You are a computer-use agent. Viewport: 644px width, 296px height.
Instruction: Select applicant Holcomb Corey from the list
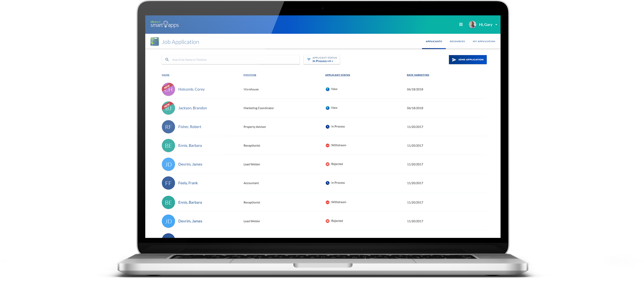191,89
